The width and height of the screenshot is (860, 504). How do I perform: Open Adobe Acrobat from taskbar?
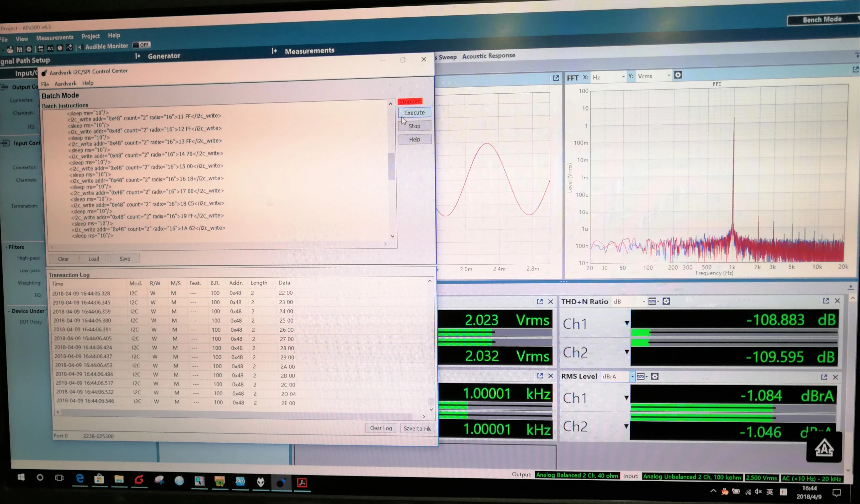point(302,483)
